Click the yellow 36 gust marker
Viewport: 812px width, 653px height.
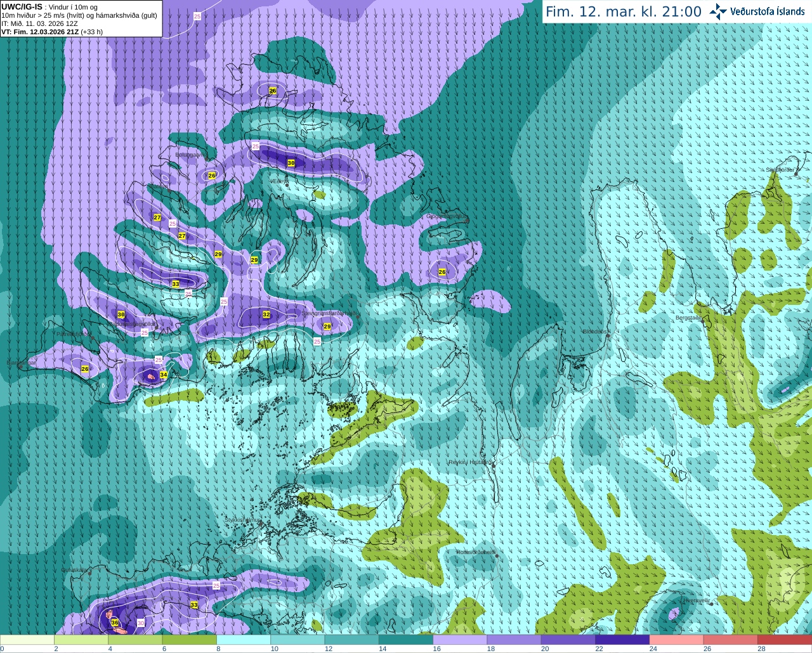pyautogui.click(x=115, y=623)
